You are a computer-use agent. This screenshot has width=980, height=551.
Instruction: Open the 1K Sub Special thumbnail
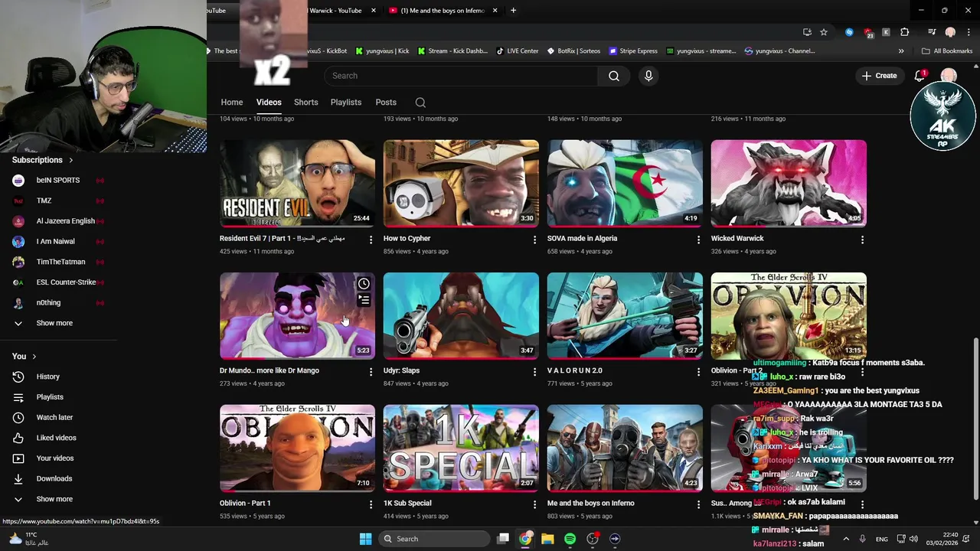461,448
